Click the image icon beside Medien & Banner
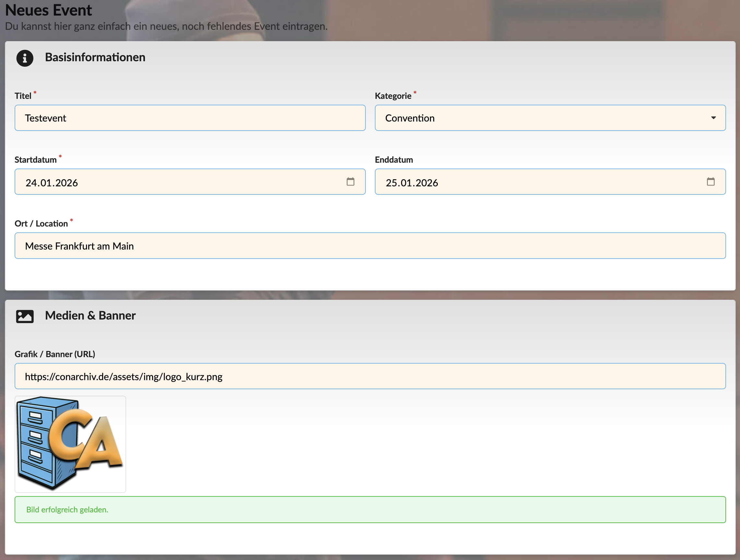 click(x=25, y=316)
